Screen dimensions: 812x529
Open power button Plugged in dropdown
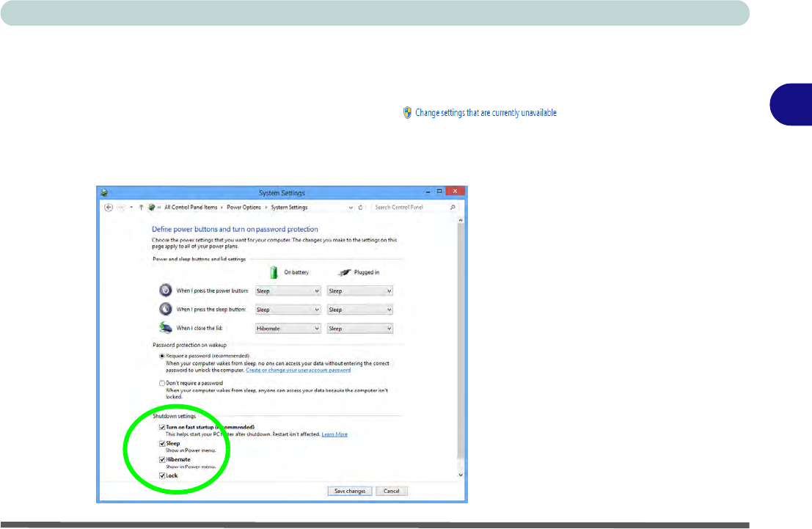click(x=360, y=291)
